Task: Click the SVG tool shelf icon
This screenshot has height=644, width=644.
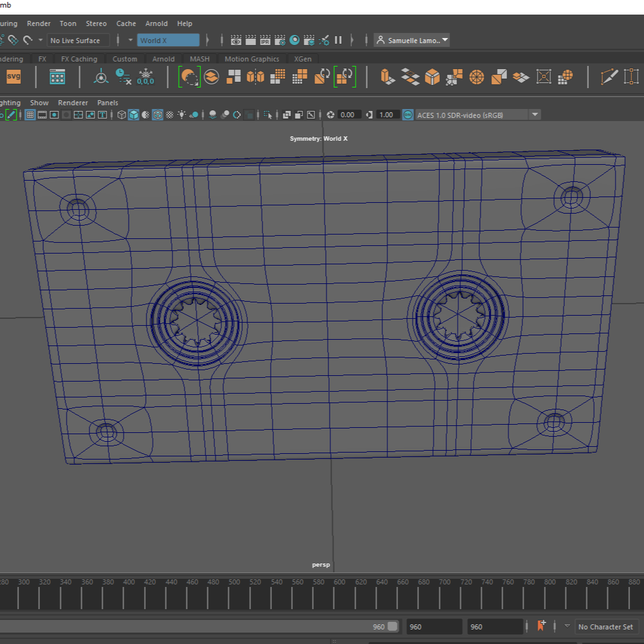Action: click(13, 77)
